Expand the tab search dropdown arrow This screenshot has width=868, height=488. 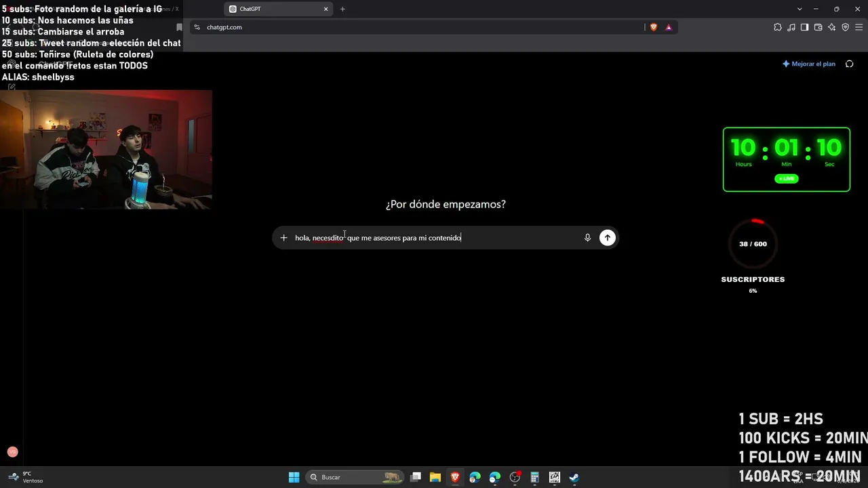800,9
